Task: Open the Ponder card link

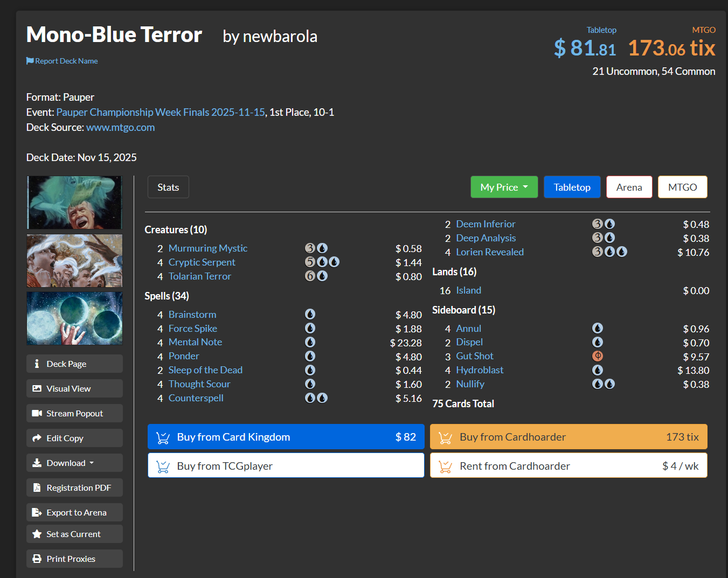Action: point(184,356)
